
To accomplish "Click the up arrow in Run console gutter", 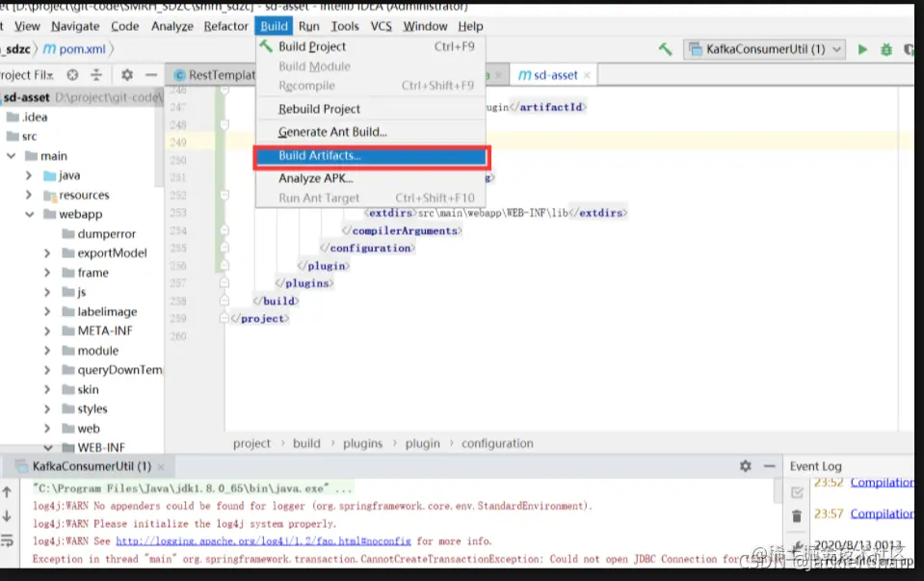I will tap(7, 491).
